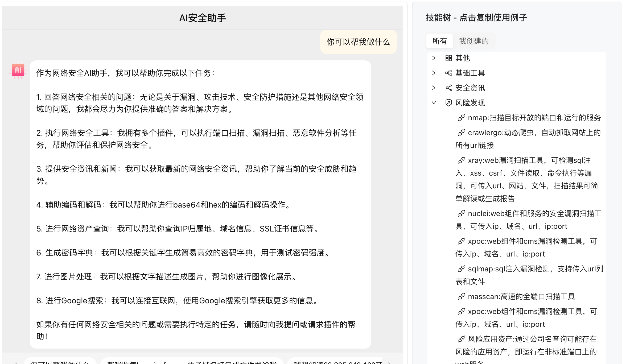Click the 你可以帮我做什么 user message bubble
The image size is (626, 364).
358,42
